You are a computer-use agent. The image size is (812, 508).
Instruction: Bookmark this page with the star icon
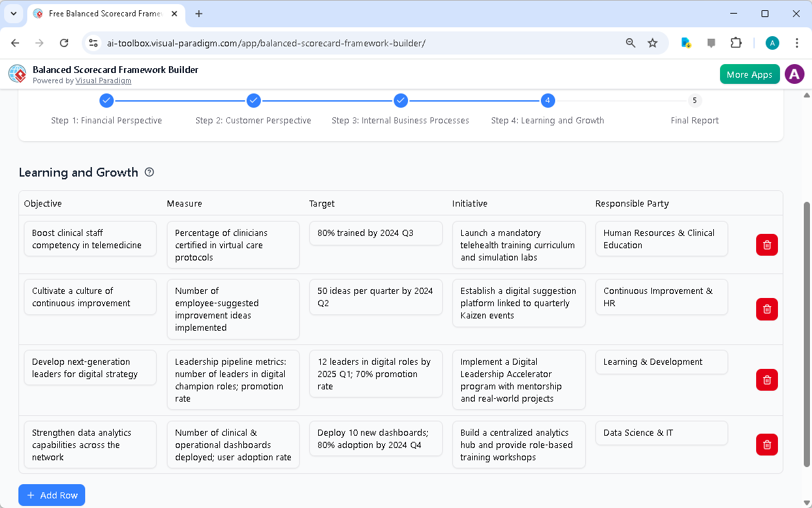[x=653, y=42]
